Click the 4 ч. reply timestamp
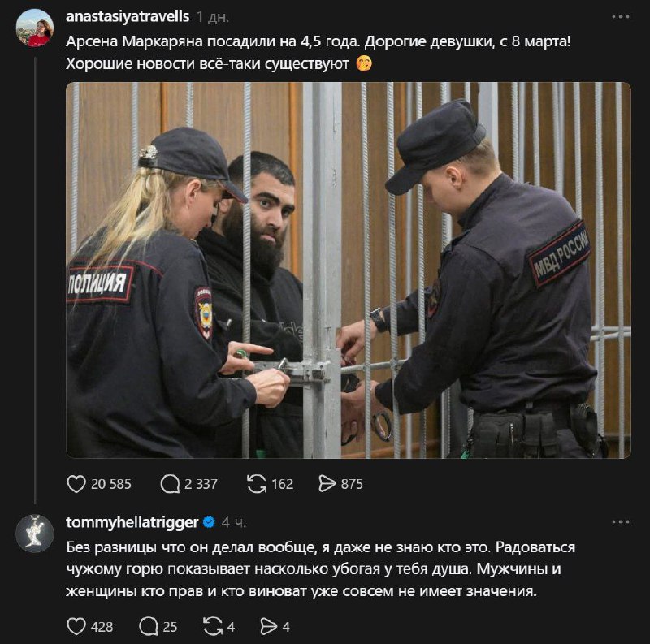The height and width of the screenshot is (644, 650). coord(234,522)
